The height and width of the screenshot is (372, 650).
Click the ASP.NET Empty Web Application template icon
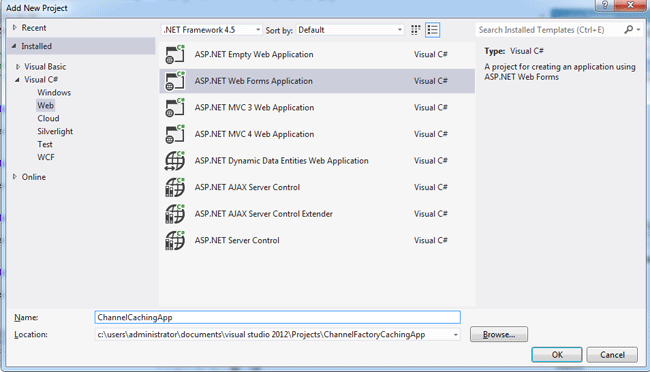point(175,54)
